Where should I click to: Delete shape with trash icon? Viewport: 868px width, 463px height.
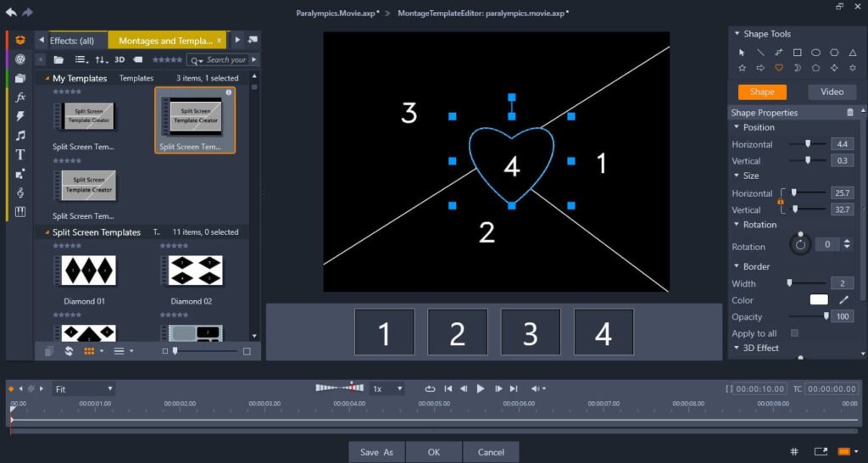(850, 113)
